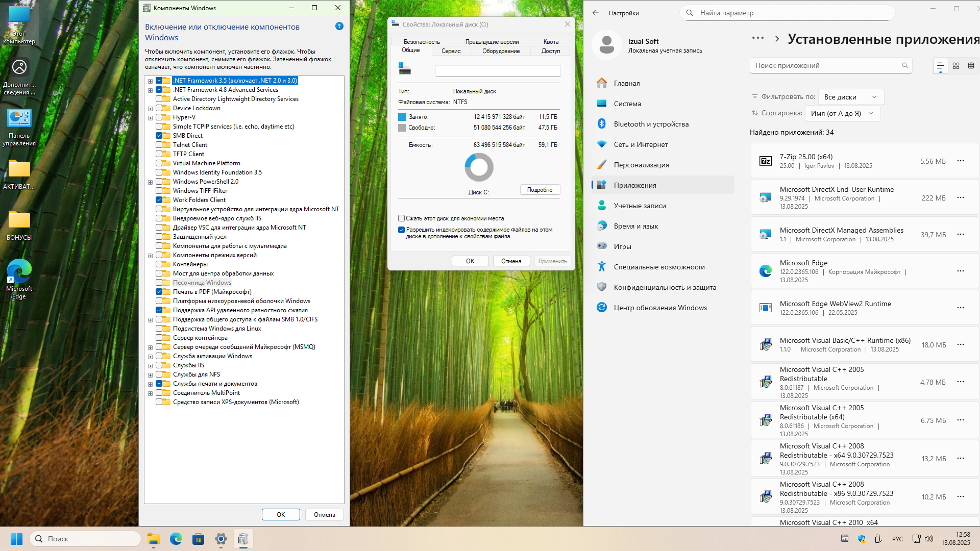Switch to Квота tab

click(x=551, y=42)
